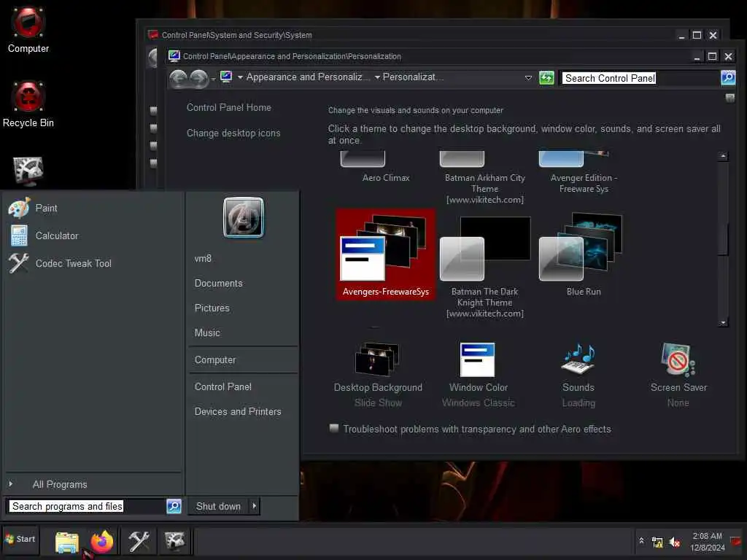
Task: Launch Firefox from the taskbar
Action: 102,542
